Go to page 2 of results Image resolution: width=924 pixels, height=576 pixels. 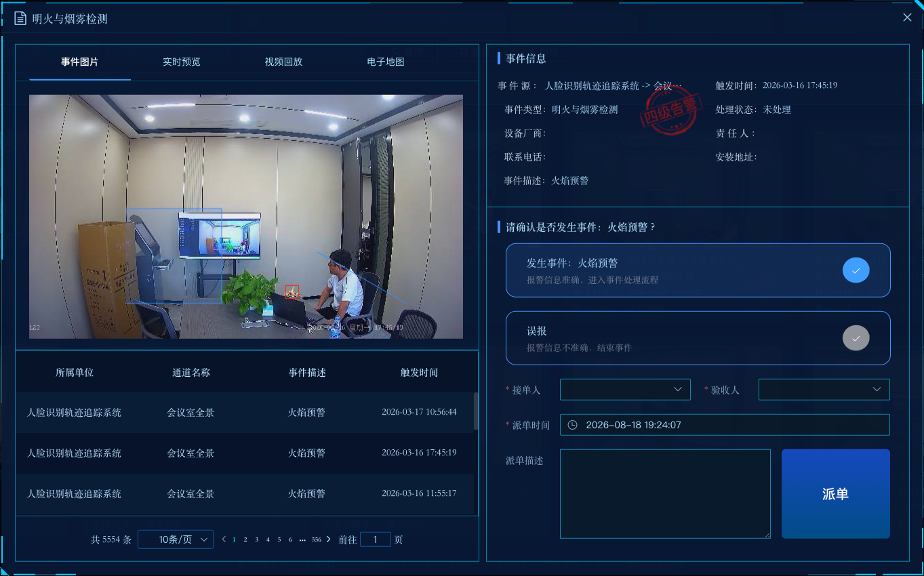(245, 540)
